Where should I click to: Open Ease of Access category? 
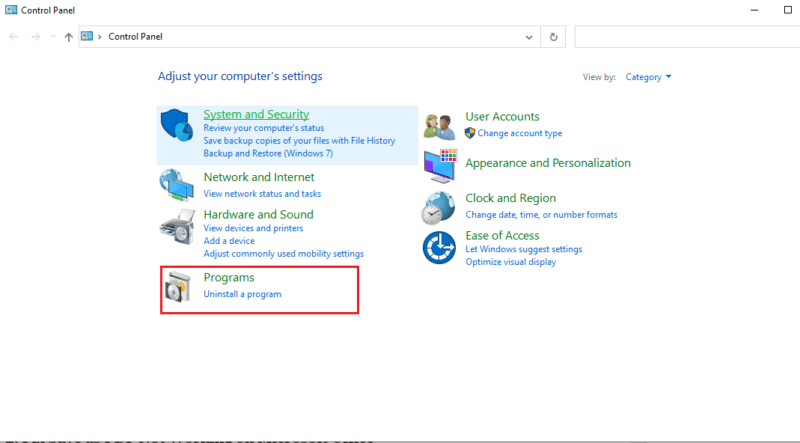click(503, 236)
